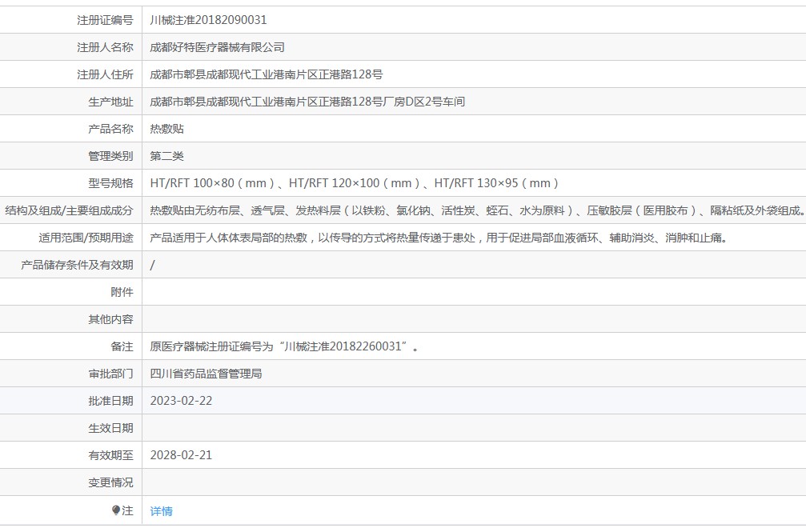Select approval date 2023-02-22
Screen dimensions: 806x532
181,401
